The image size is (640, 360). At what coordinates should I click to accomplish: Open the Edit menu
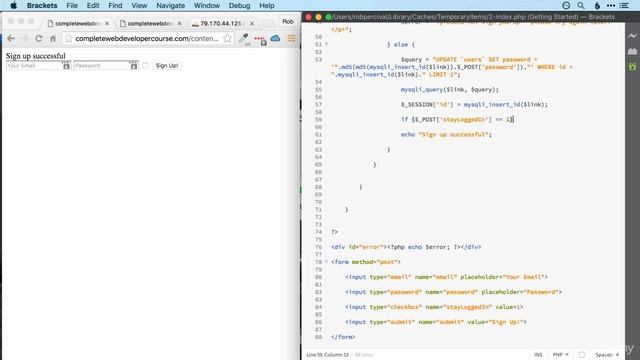[93, 5]
